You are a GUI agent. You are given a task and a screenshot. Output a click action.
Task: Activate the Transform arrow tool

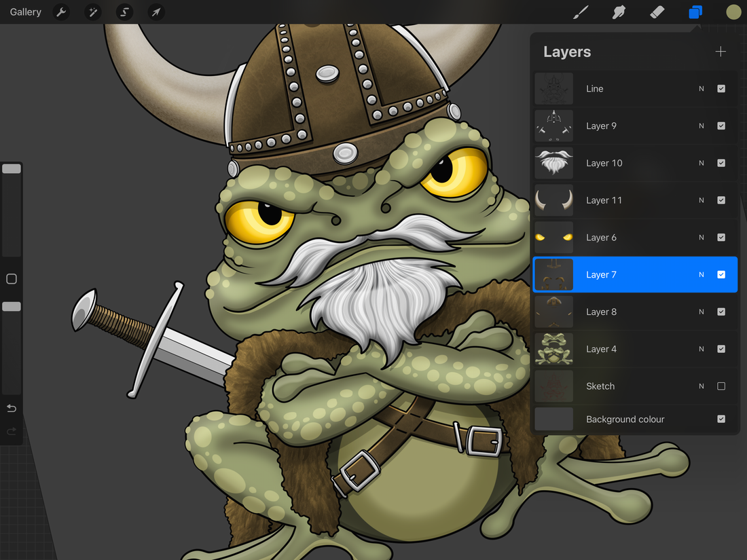pyautogui.click(x=156, y=12)
